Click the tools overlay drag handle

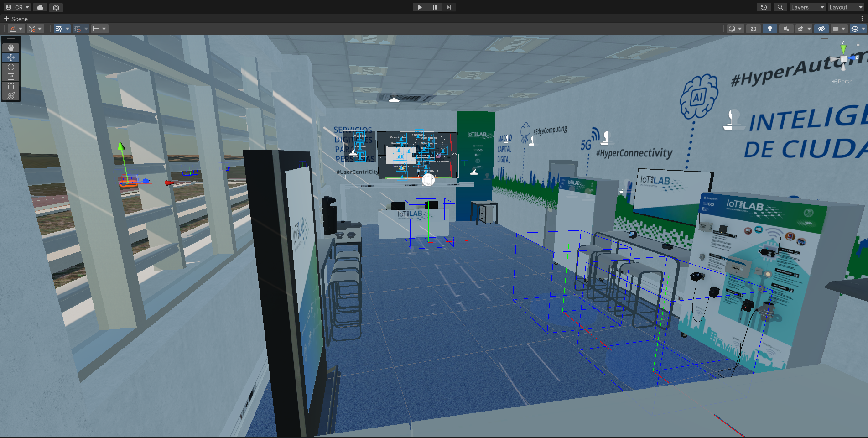click(x=11, y=39)
